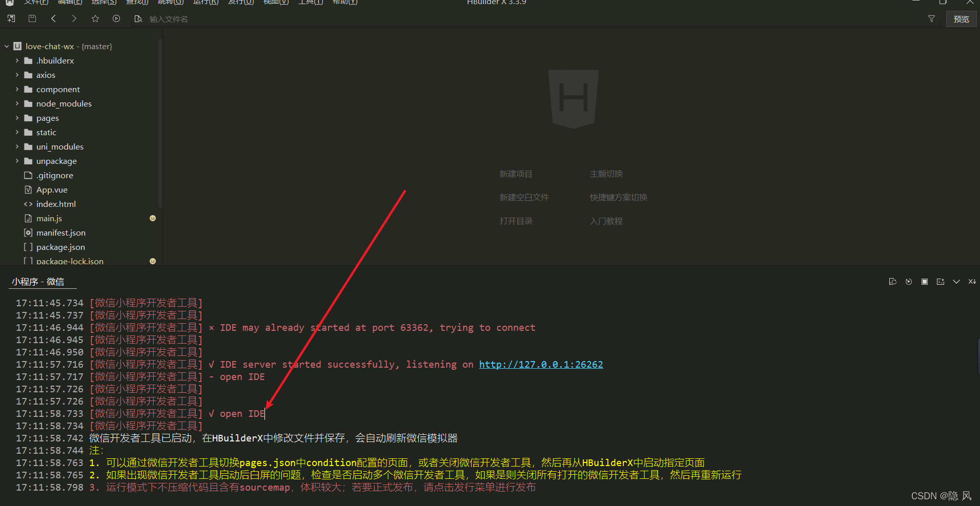The height and width of the screenshot is (506, 980).
Task: Open a new terminal with the console icon
Action: pos(941,282)
